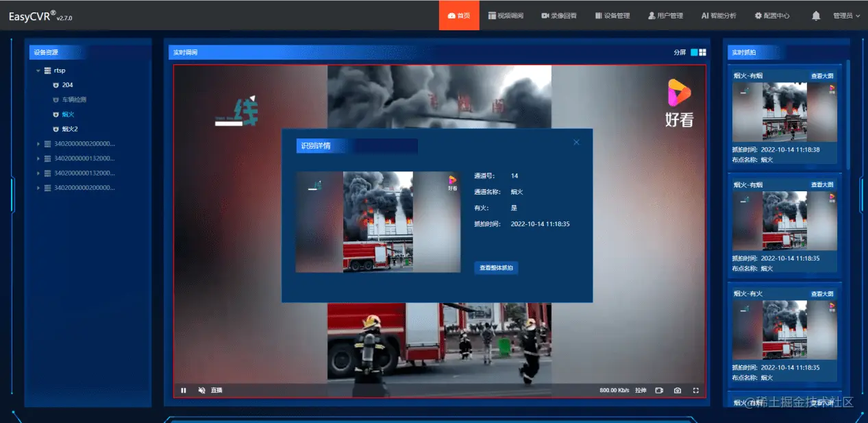The image size is (868, 423).
Task: Switch to single-screen split layout
Action: [694, 52]
